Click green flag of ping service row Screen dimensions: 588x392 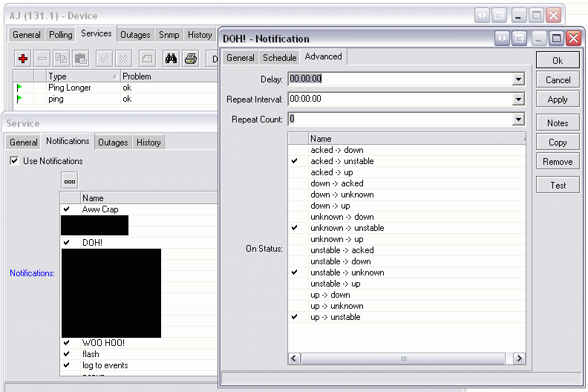click(19, 99)
